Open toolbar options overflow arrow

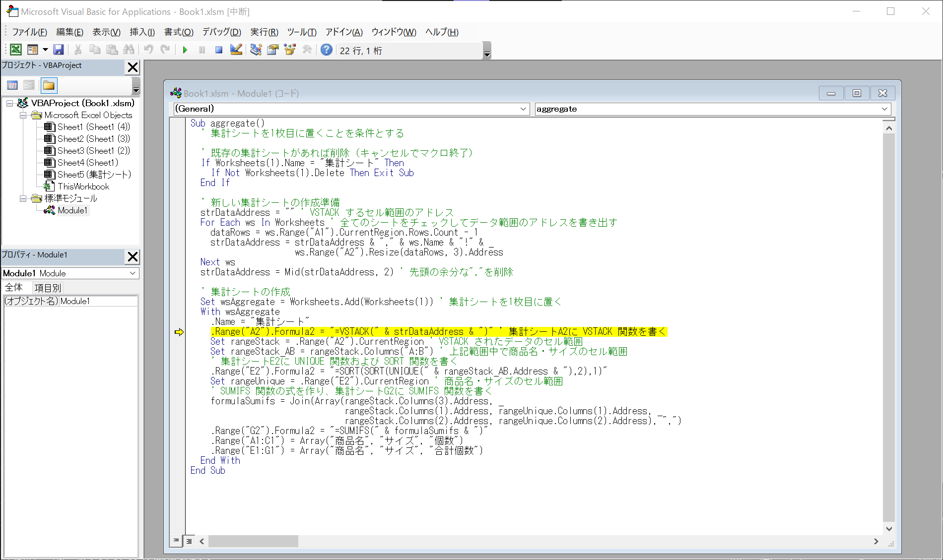click(x=487, y=51)
